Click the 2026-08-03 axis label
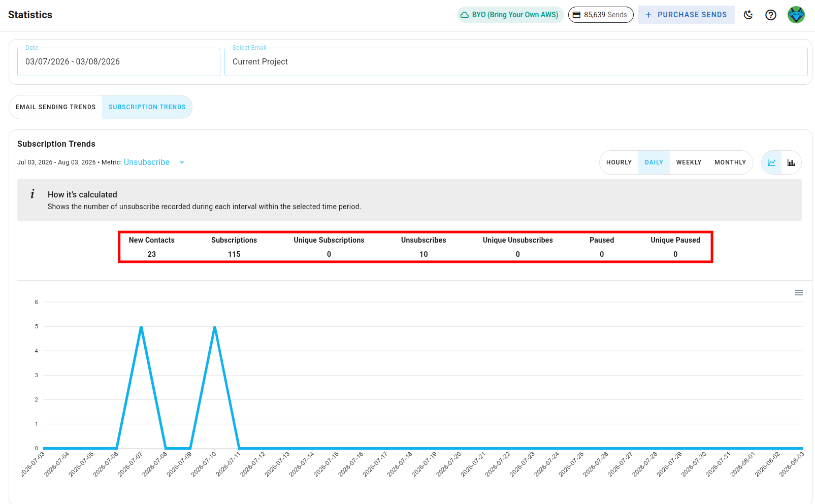815x504 pixels. tap(792, 464)
